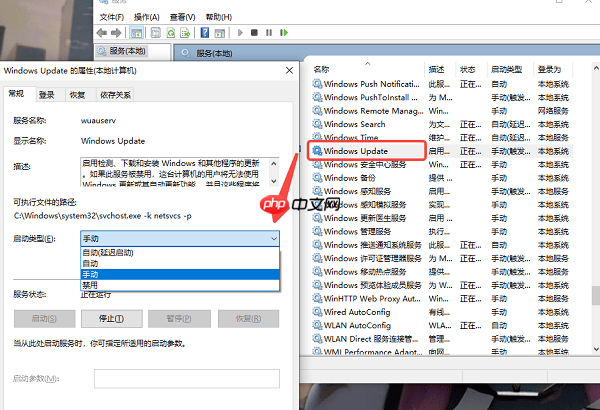Select the gear icon beside WLAN AutoConfig

click(317, 325)
